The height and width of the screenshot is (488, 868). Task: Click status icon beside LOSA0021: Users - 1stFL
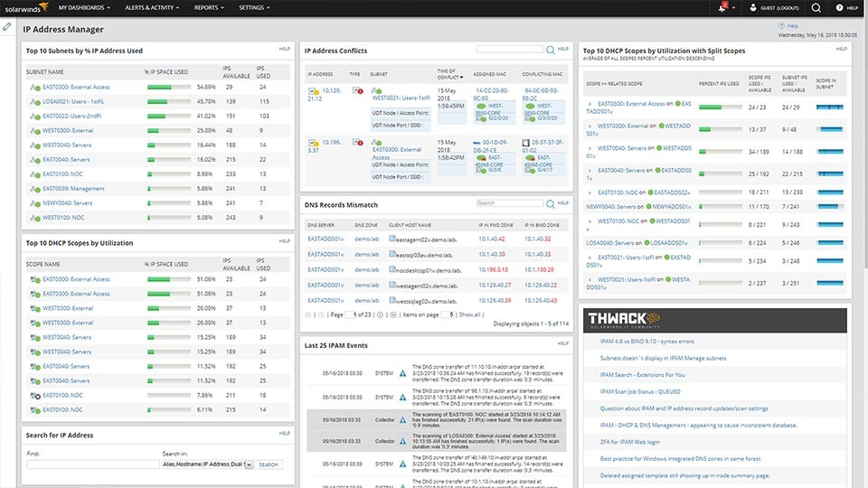(35, 102)
